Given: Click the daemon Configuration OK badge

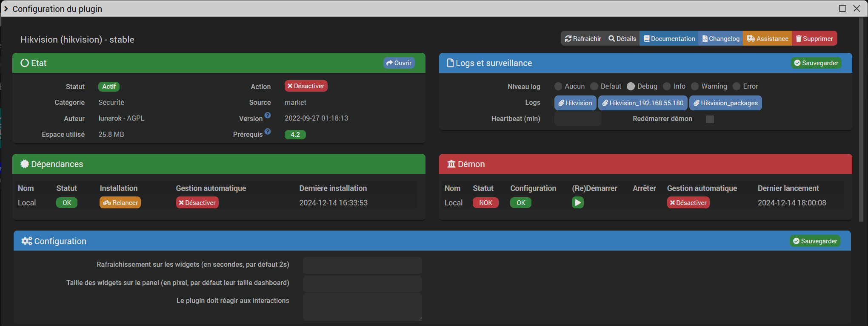Looking at the screenshot, I should pos(521,203).
